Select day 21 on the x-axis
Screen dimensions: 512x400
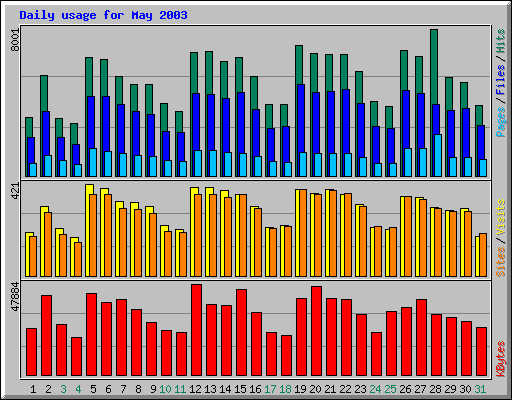[x=330, y=389]
